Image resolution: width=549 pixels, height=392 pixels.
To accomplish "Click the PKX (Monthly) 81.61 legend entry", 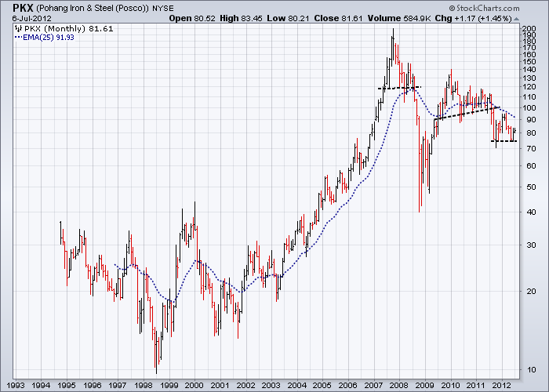I will [x=69, y=29].
